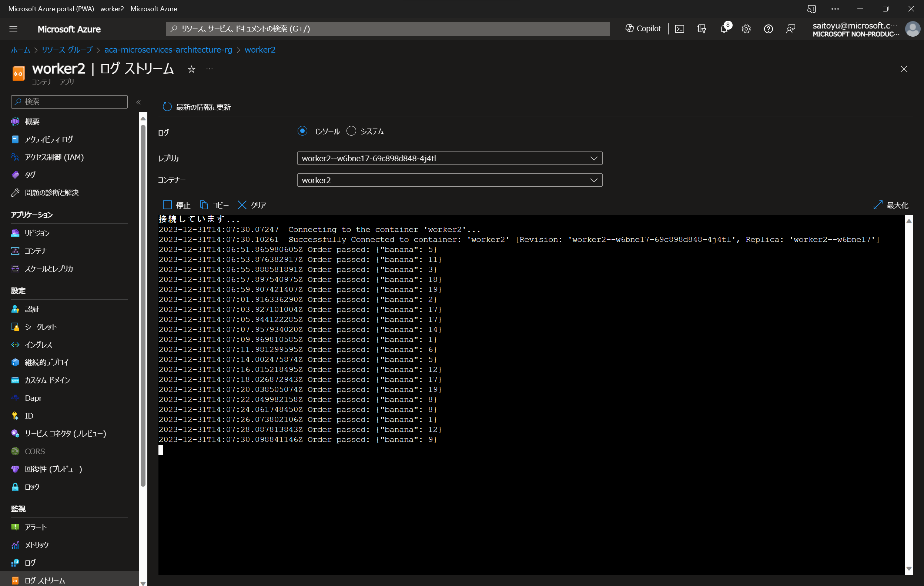Click the refresh icon to update latest info

coord(167,107)
